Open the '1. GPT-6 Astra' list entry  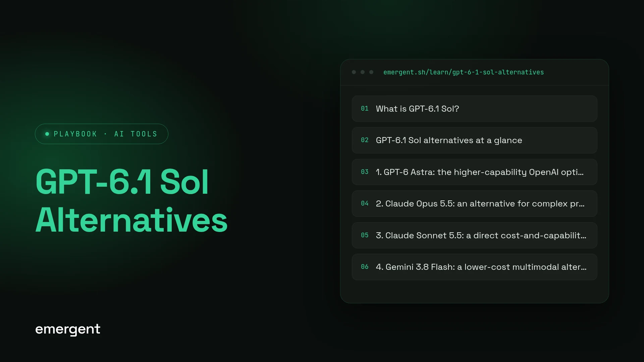474,172
